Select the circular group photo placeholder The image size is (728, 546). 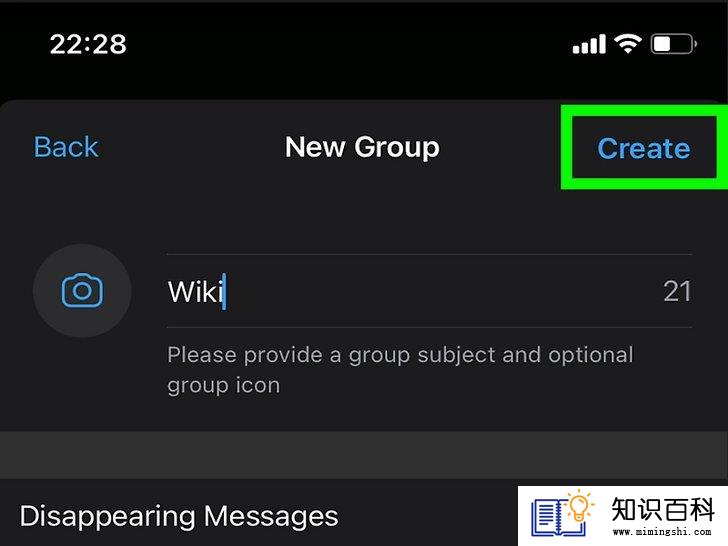(x=82, y=291)
